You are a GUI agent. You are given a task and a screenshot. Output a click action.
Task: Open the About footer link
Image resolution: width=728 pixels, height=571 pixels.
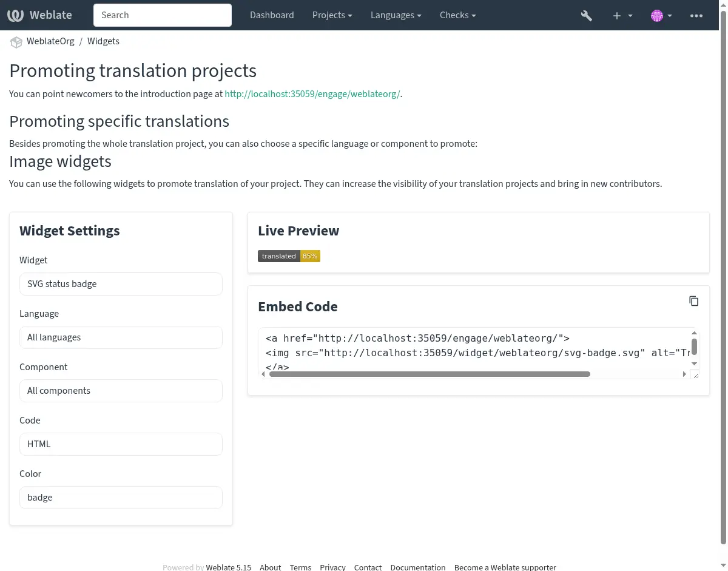coord(271,567)
